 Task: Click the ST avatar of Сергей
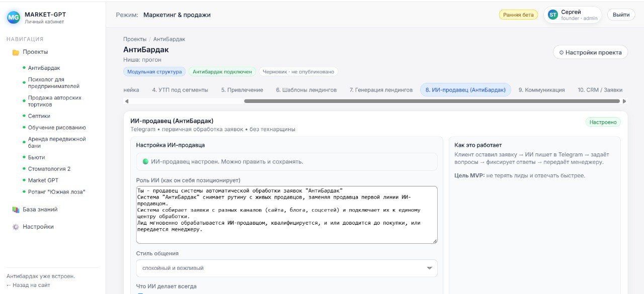(x=552, y=15)
